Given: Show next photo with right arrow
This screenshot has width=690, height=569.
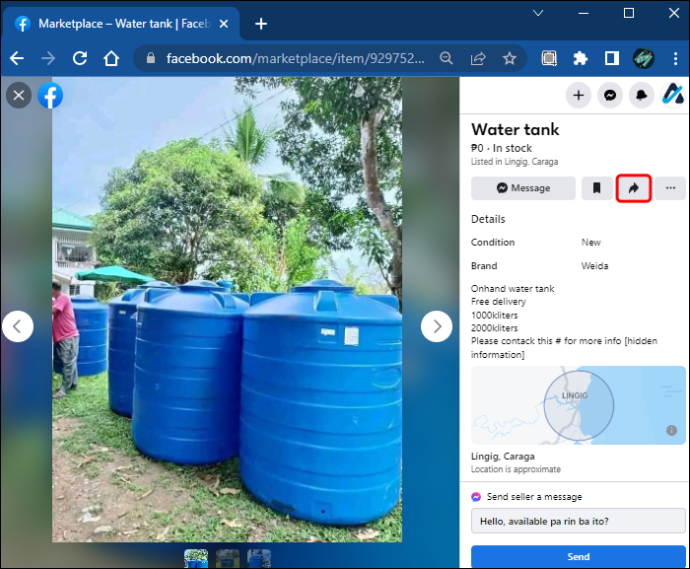Looking at the screenshot, I should [436, 326].
